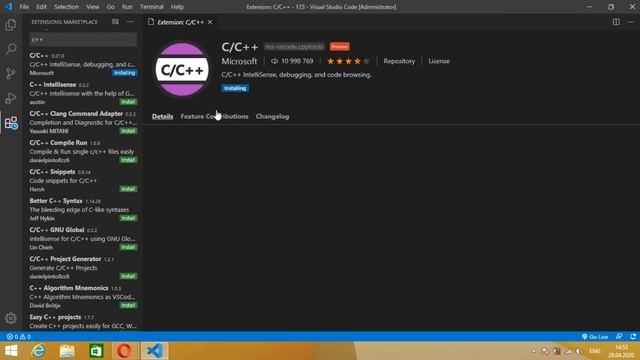This screenshot has height=360, width=640.
Task: Switch to the Changelog tab
Action: 272,116
